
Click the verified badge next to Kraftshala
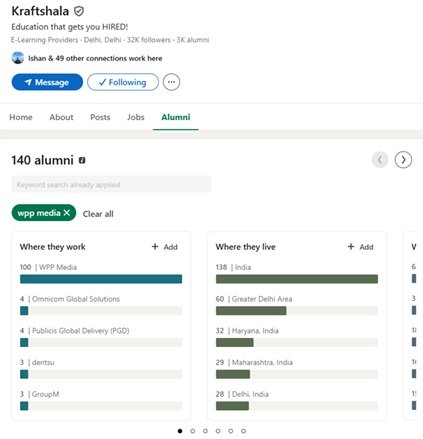click(79, 11)
